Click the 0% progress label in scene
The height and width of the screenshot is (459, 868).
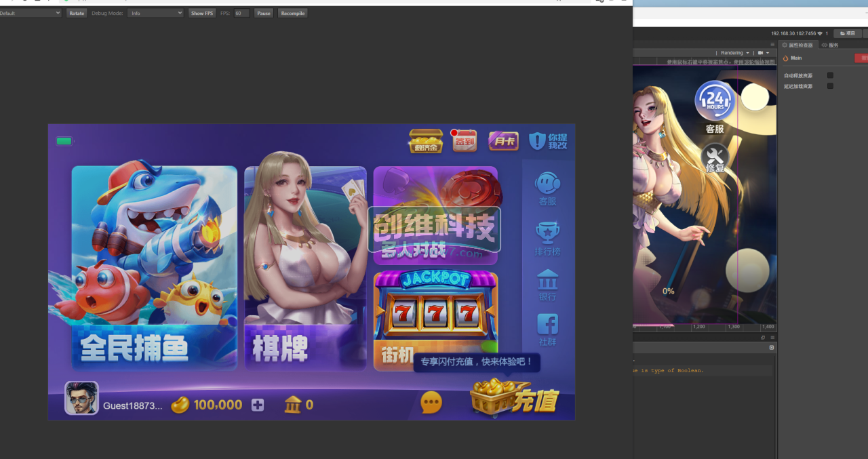(669, 292)
